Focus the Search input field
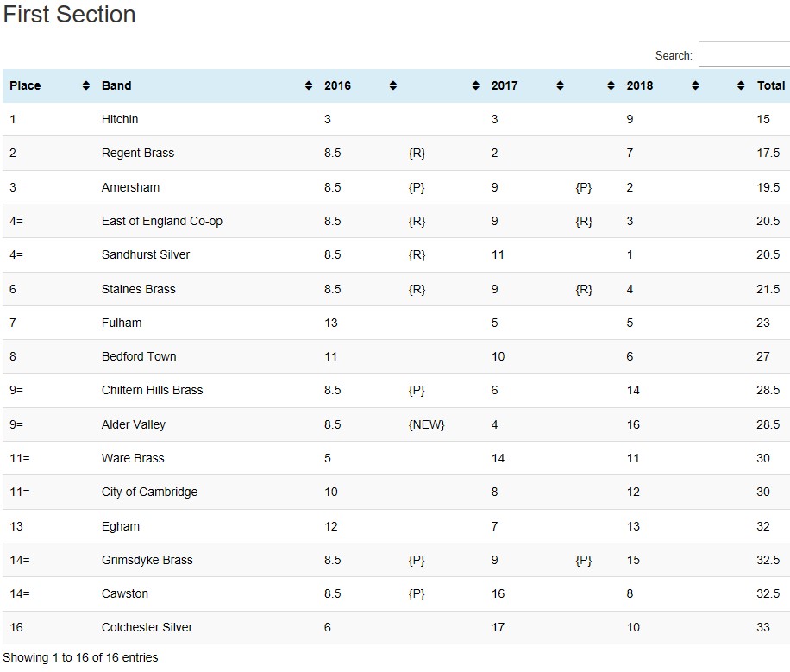 743,55
